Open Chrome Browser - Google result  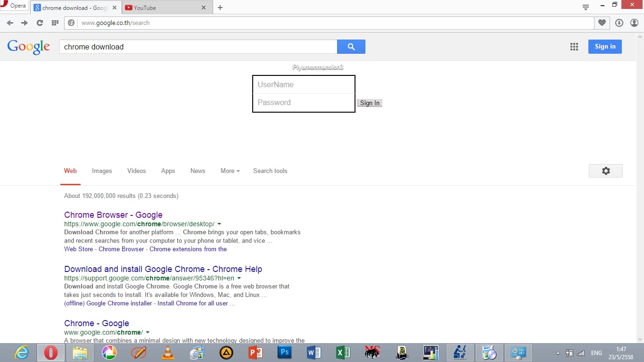(x=113, y=215)
